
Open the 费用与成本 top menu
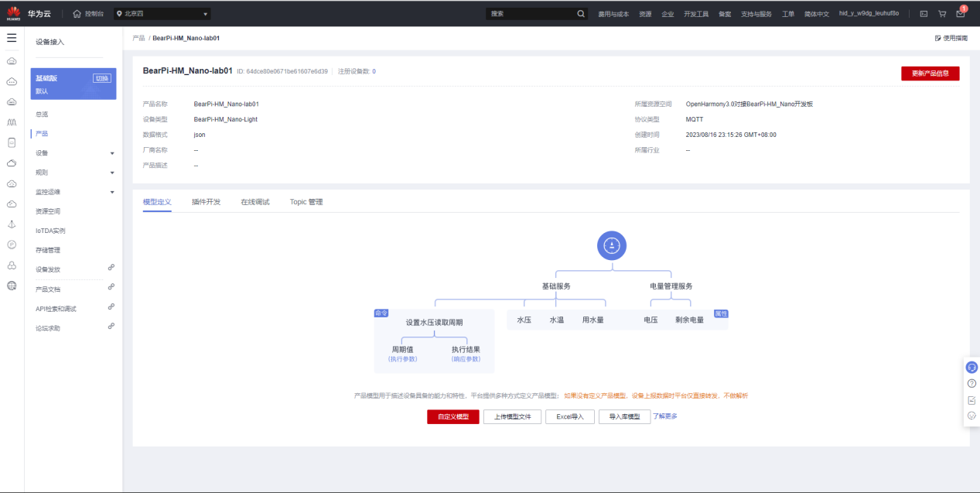(x=613, y=14)
